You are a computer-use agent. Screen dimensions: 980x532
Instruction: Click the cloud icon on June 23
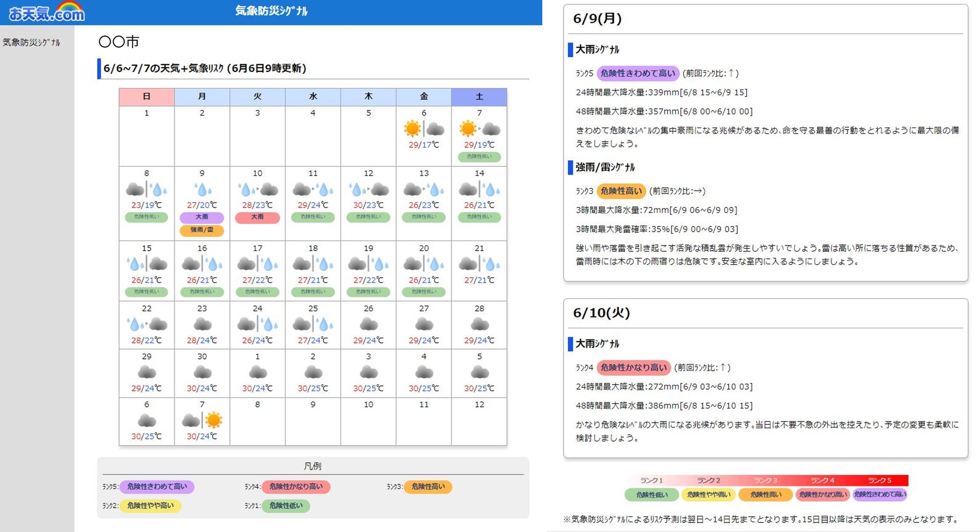[202, 324]
